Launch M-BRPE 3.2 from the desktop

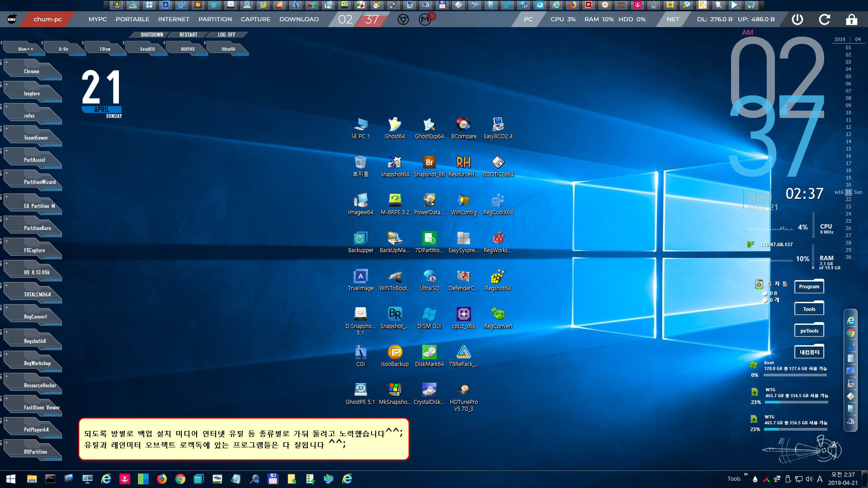[395, 203]
